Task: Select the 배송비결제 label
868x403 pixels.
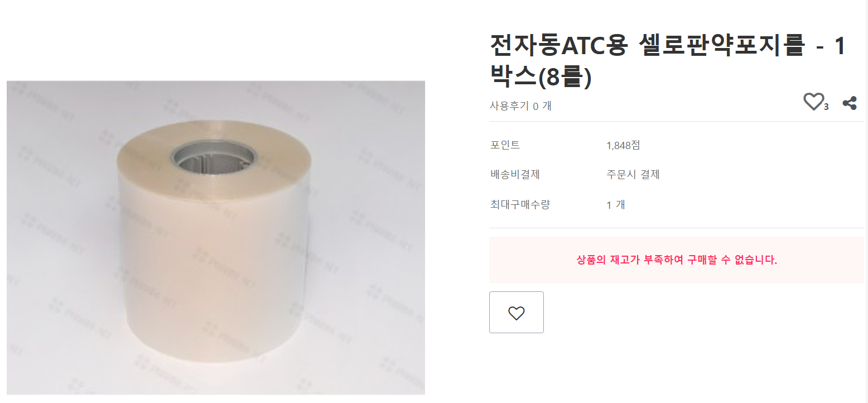Action: pyautogui.click(x=515, y=174)
